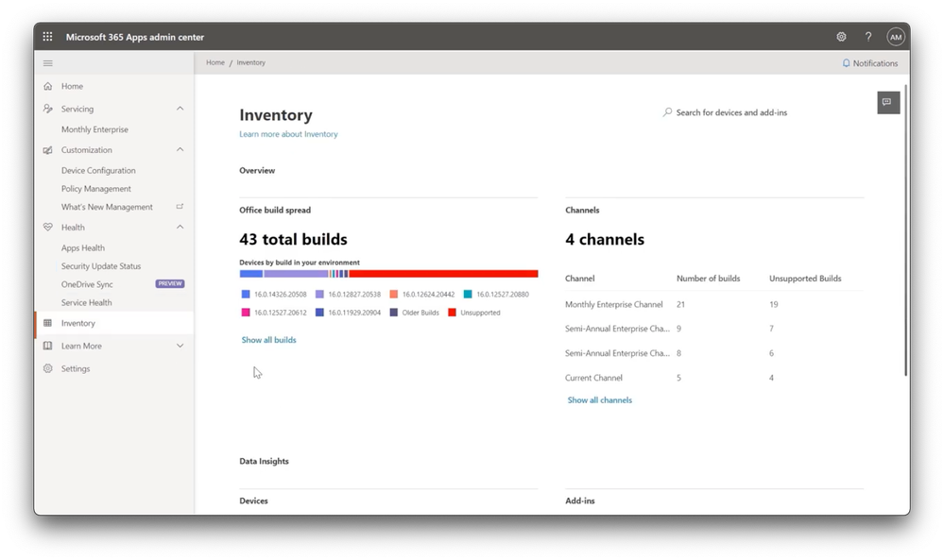944x560 pixels.
Task: Click the Home house icon in sidebar
Action: pos(48,86)
